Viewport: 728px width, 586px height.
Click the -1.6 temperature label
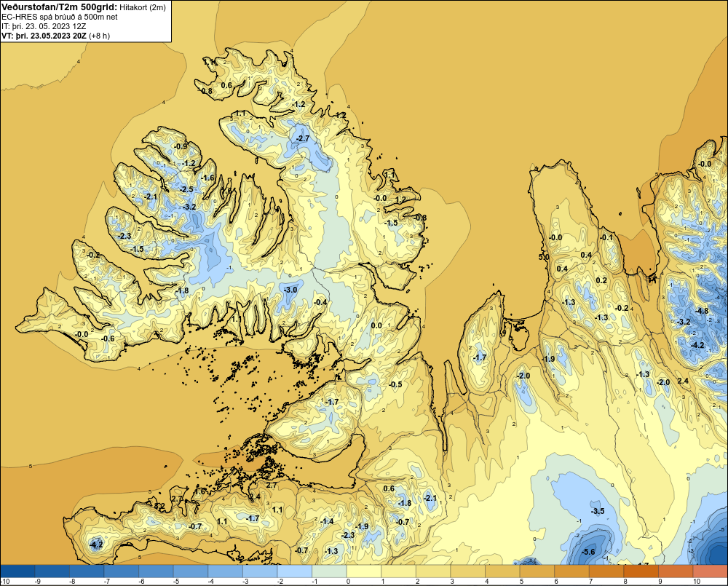tap(207, 178)
